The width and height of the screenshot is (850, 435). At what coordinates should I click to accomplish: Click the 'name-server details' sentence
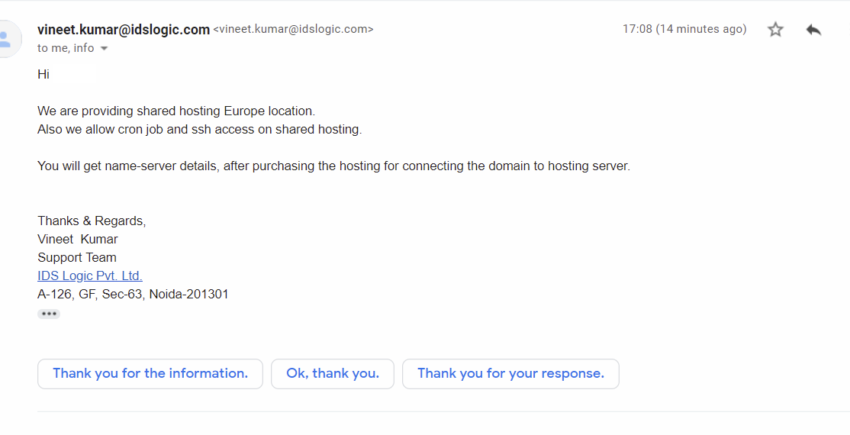point(334,166)
